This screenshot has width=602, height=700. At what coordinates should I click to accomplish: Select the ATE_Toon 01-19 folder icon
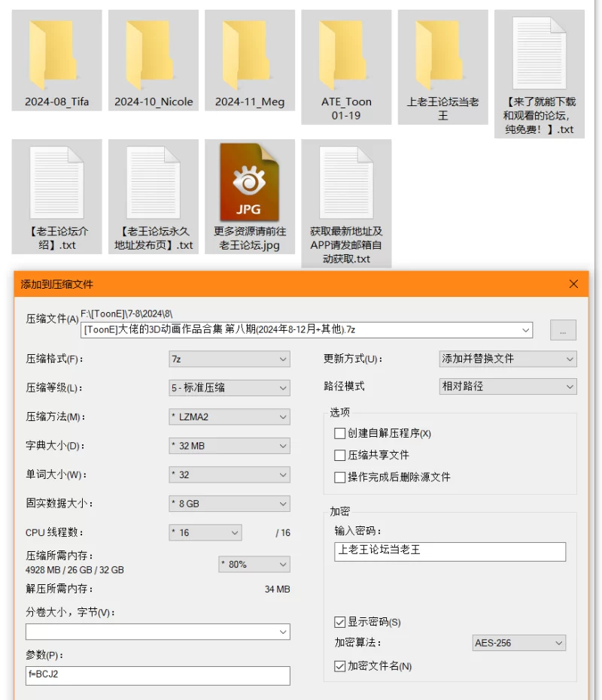343,56
